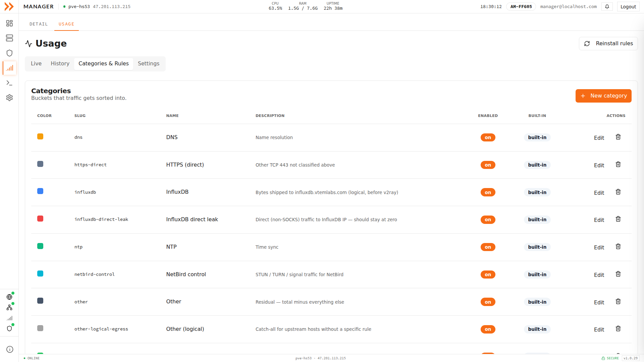Click the cyan netbird-control color swatch
The height and width of the screenshot is (362, 644).
click(x=40, y=274)
